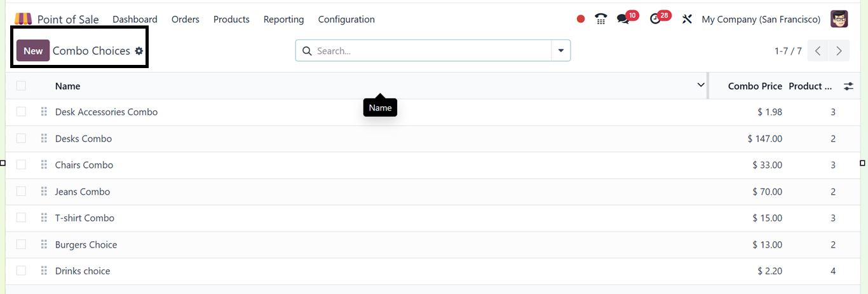Expand the search options dropdown arrow
The width and height of the screenshot is (868, 294).
click(x=560, y=51)
